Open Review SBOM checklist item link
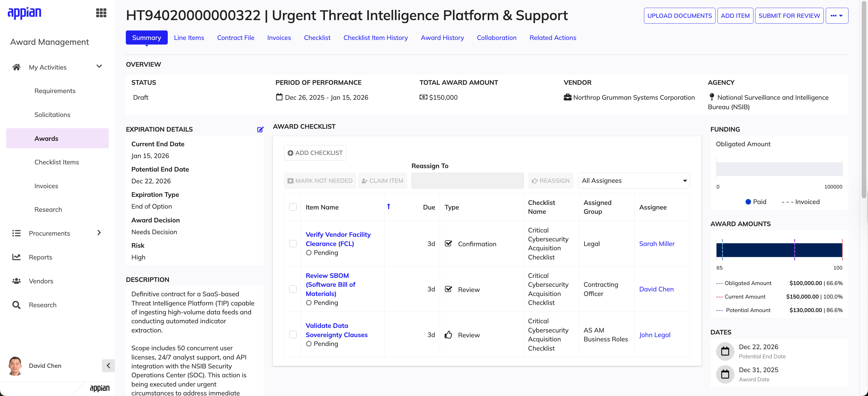Image resolution: width=868 pixels, height=396 pixels. [330, 284]
